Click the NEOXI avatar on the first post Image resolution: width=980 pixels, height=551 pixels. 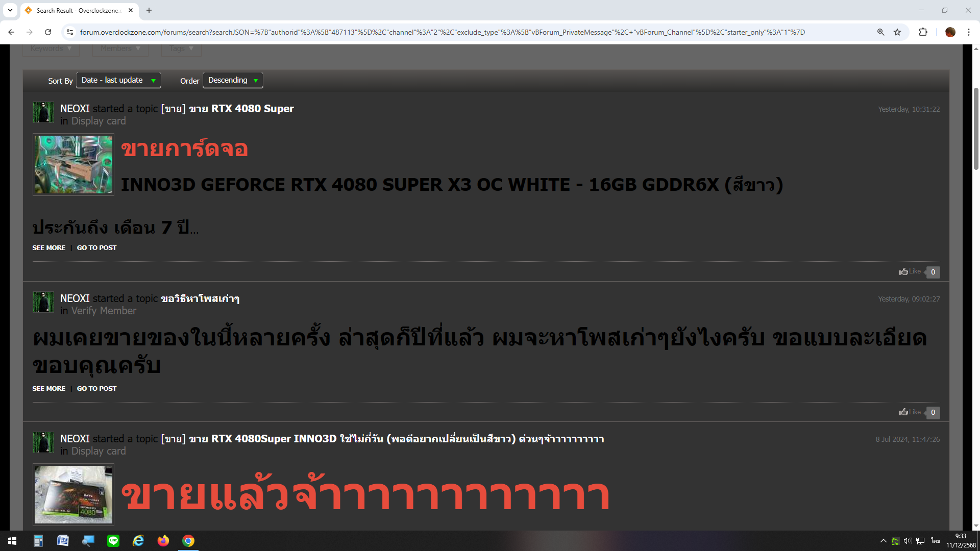point(43,112)
